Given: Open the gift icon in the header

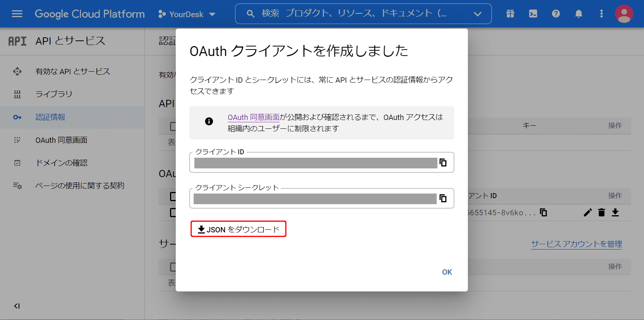Looking at the screenshot, I should (x=510, y=14).
